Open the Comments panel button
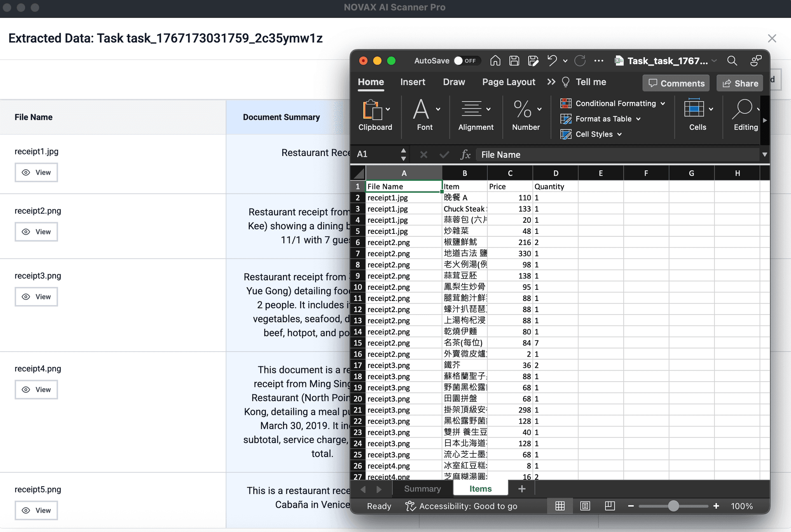791x532 pixels. point(676,83)
